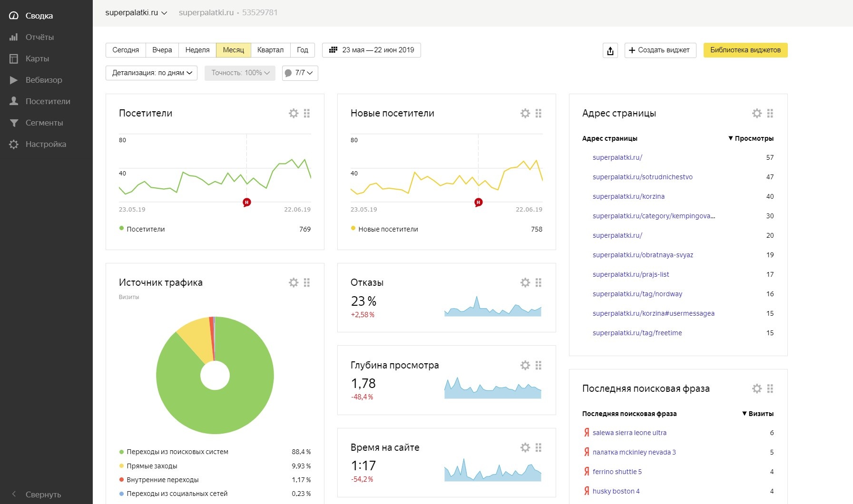Click drag handle of Адрес страницы widget
Image resolution: width=853 pixels, height=504 pixels.
click(x=770, y=113)
